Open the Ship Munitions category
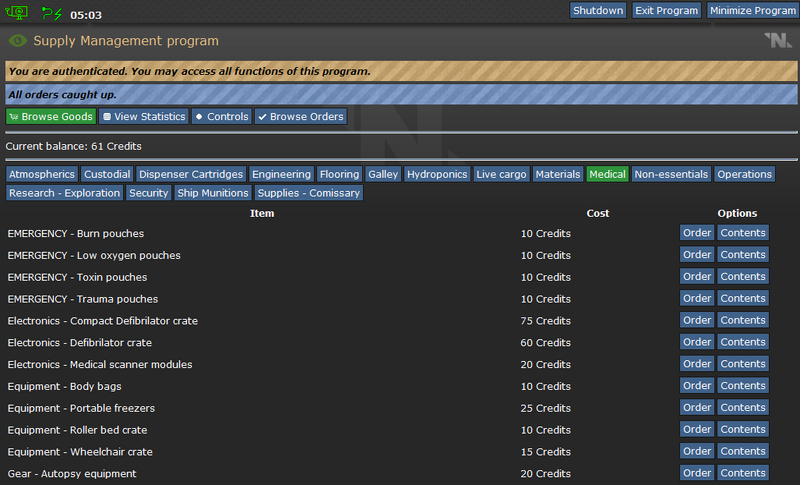Image resolution: width=800 pixels, height=485 pixels. [x=213, y=193]
